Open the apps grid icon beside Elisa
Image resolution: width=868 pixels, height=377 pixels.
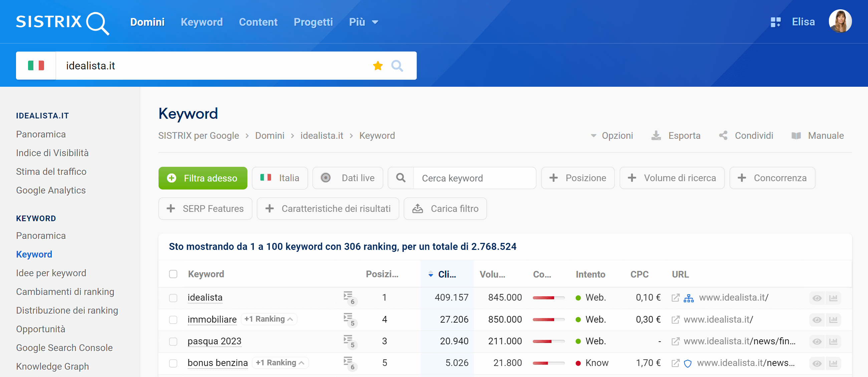coord(775,22)
